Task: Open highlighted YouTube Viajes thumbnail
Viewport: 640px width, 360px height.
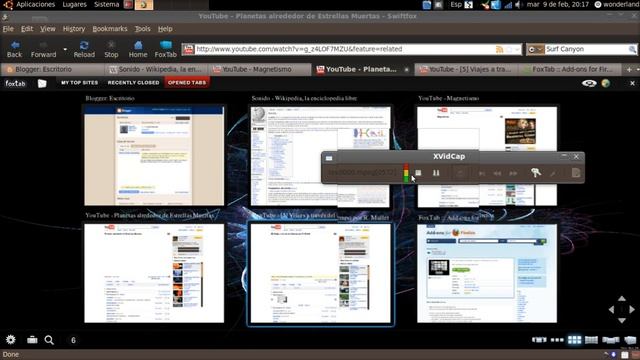Action: (320, 274)
